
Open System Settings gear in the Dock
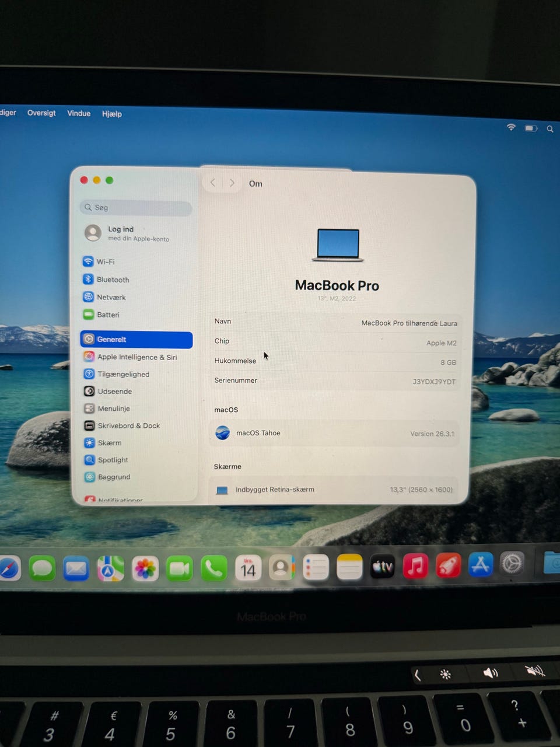512,564
